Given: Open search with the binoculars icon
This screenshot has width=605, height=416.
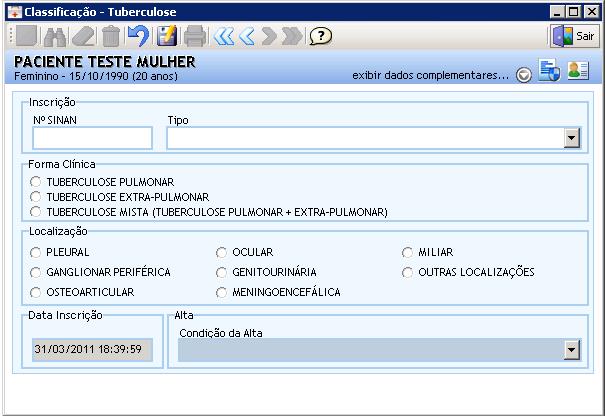Looking at the screenshot, I should pos(55,36).
